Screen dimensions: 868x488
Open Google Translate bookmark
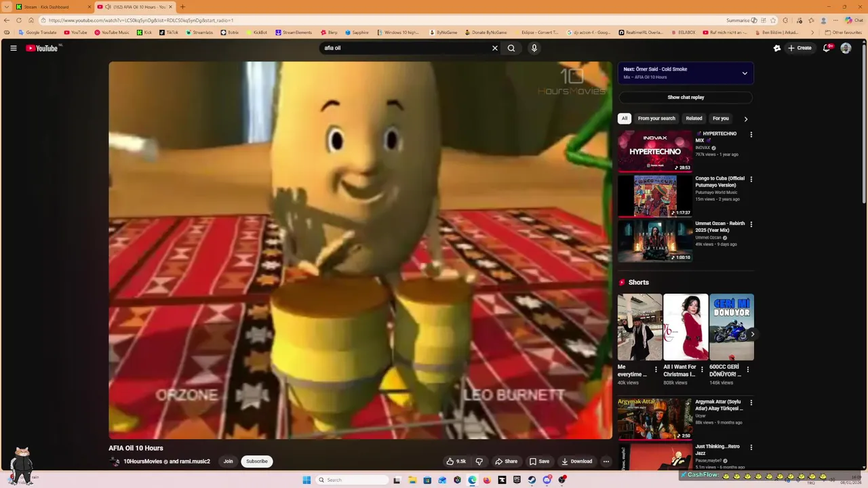pos(37,33)
